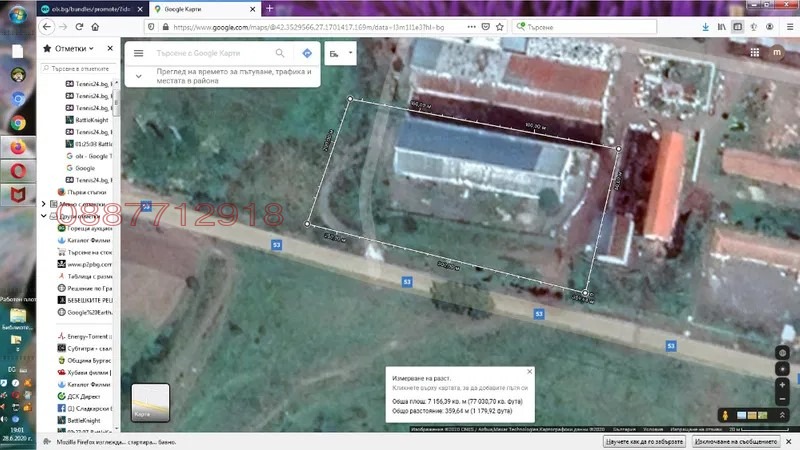Open a new Firefox tab

(x=269, y=9)
